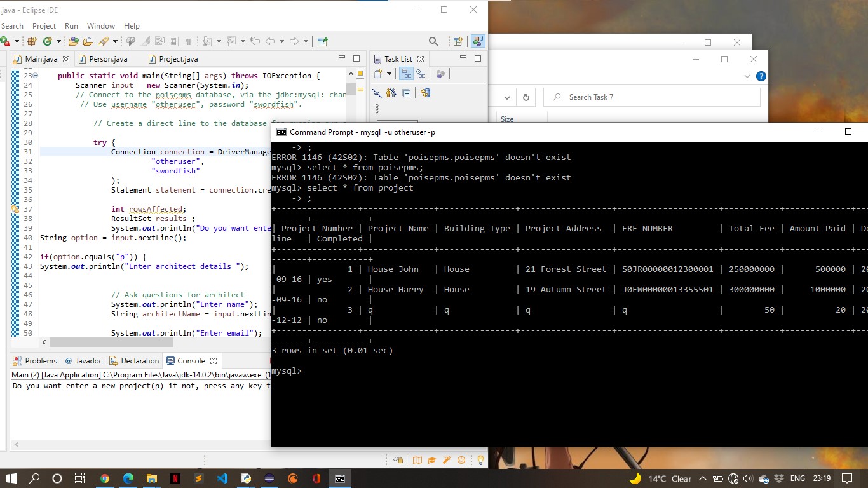Open Back history dropdown arrow
868x488 pixels.
[x=281, y=41]
